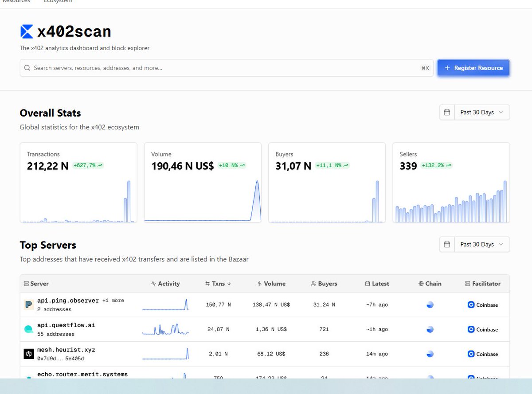Screen dimensions: 532x394
Task: Click the 0x7d9d...5e405d address text
Action: pyautogui.click(x=60, y=359)
